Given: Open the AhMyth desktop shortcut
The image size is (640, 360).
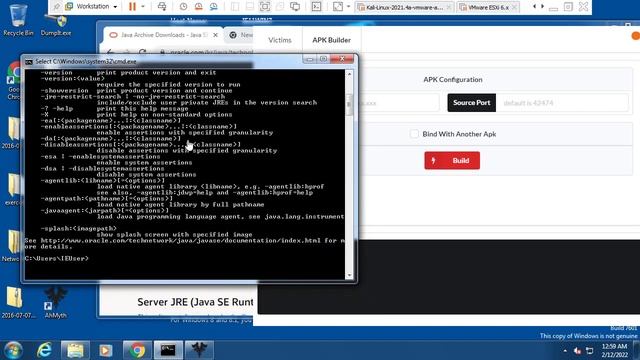Looking at the screenshot, I should coord(56,303).
